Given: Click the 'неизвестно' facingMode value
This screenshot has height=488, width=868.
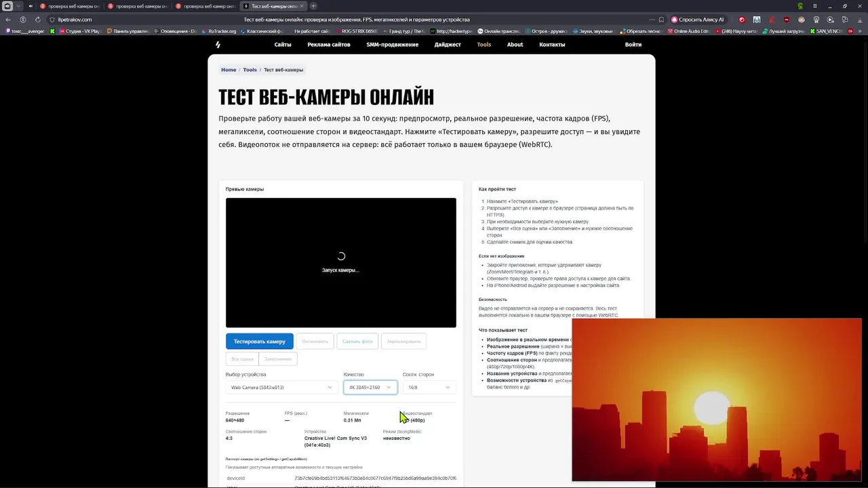Looking at the screenshot, I should point(397,438).
